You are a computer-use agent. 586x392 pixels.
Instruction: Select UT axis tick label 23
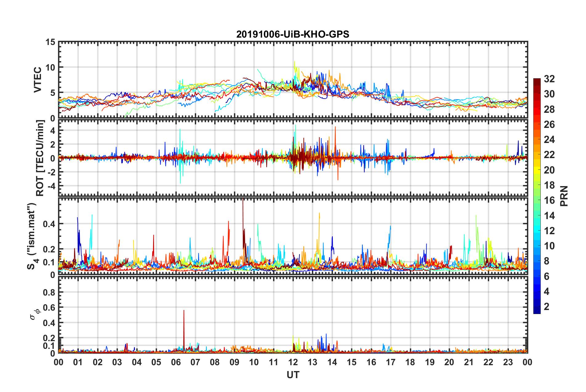(508, 362)
